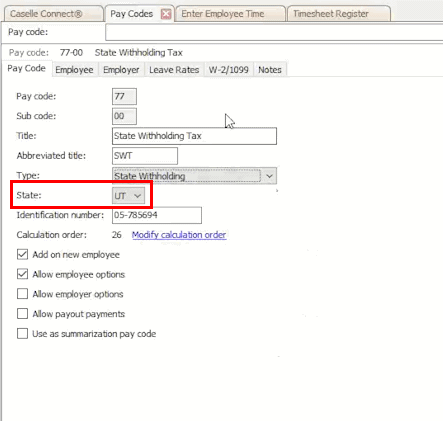Screen dimensions: 443x421
Task: Click the Title input field
Action: point(194,136)
